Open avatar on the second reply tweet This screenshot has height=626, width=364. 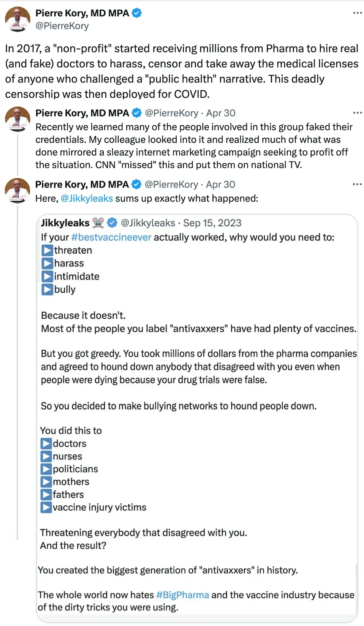tap(17, 191)
